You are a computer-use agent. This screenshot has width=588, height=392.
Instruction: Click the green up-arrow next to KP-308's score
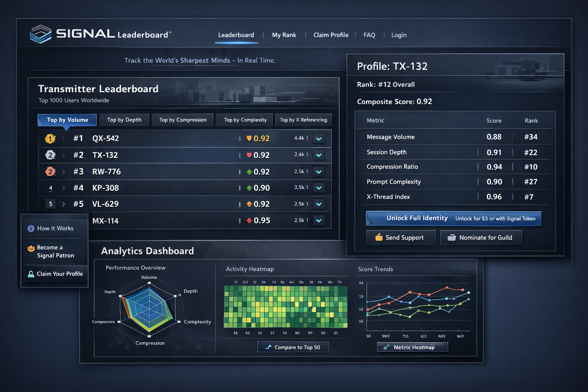250,188
